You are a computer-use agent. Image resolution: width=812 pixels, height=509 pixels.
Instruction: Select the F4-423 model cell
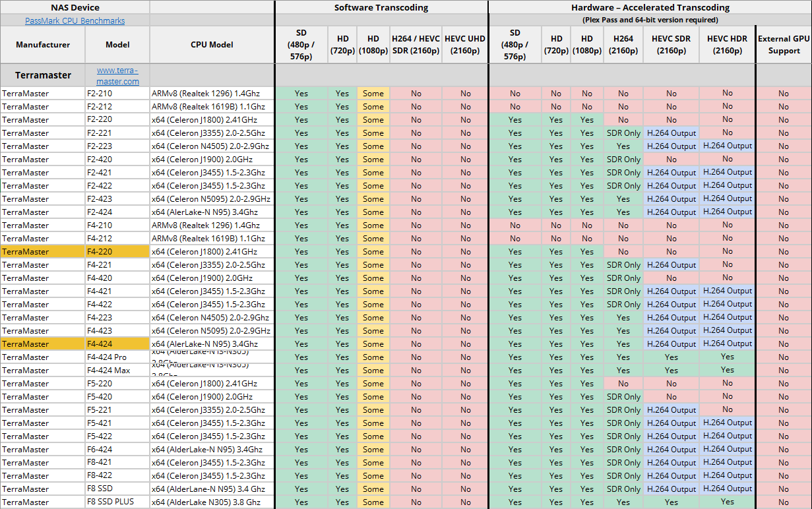point(117,330)
